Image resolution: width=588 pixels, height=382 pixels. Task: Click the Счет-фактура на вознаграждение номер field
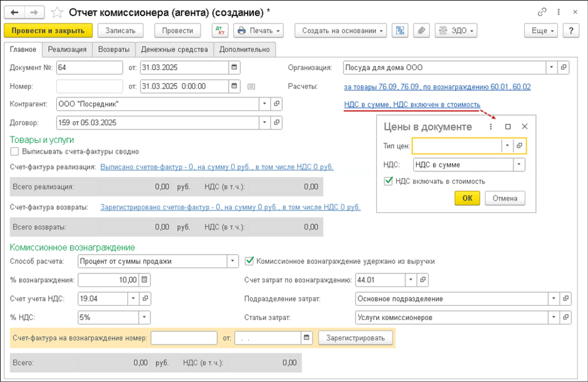click(183, 338)
